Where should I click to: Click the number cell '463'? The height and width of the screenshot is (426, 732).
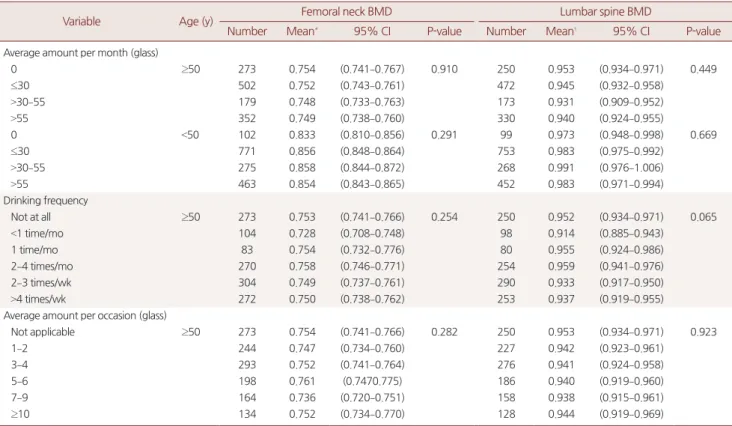pyautogui.click(x=247, y=184)
